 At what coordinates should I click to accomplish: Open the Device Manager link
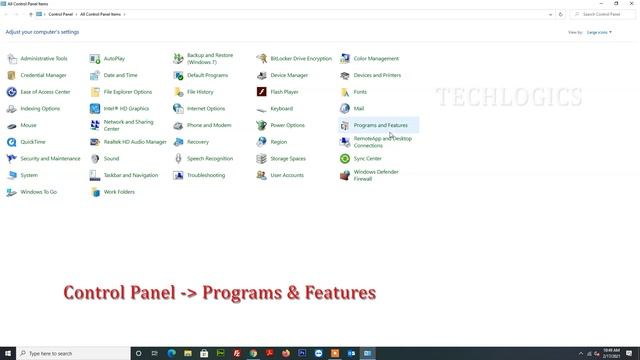289,76
